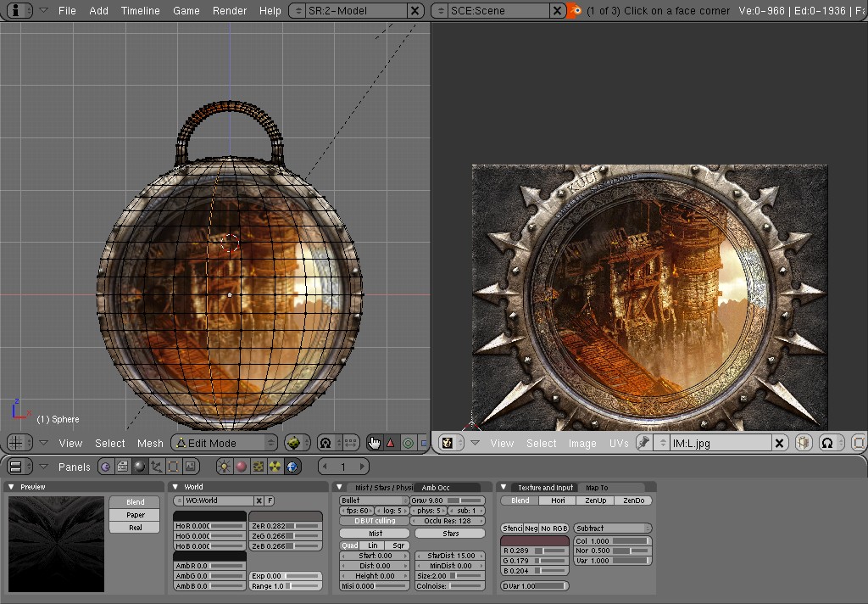Viewport: 868px width, 604px height.
Task: Open the Render menu
Action: coord(229,10)
